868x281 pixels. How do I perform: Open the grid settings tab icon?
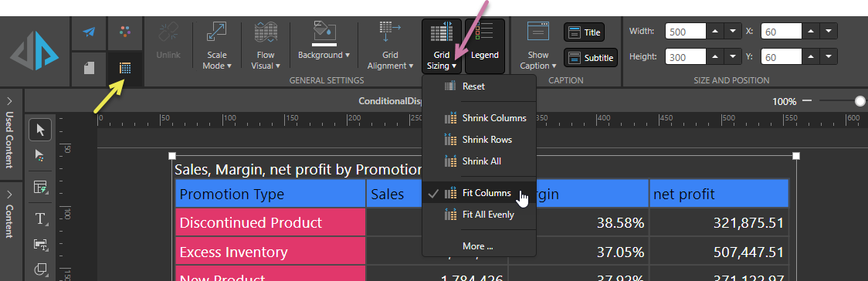126,69
